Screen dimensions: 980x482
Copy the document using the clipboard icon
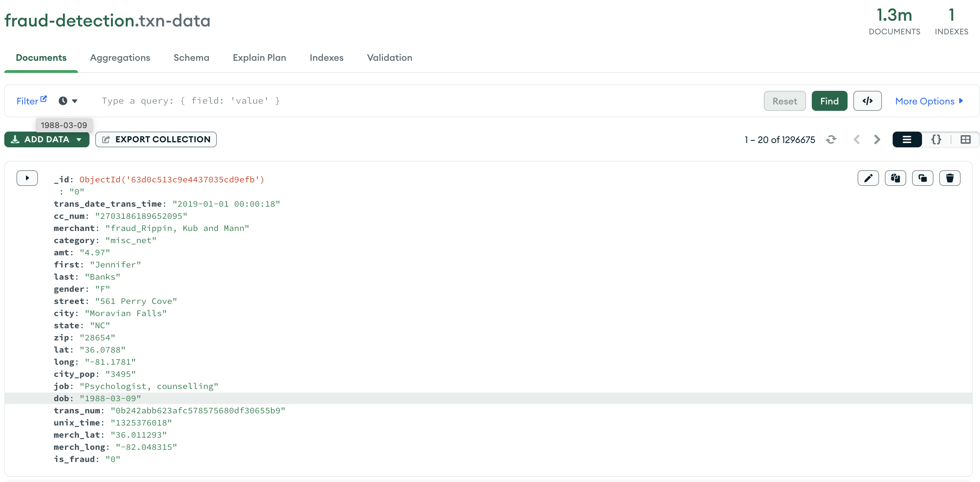pos(895,178)
